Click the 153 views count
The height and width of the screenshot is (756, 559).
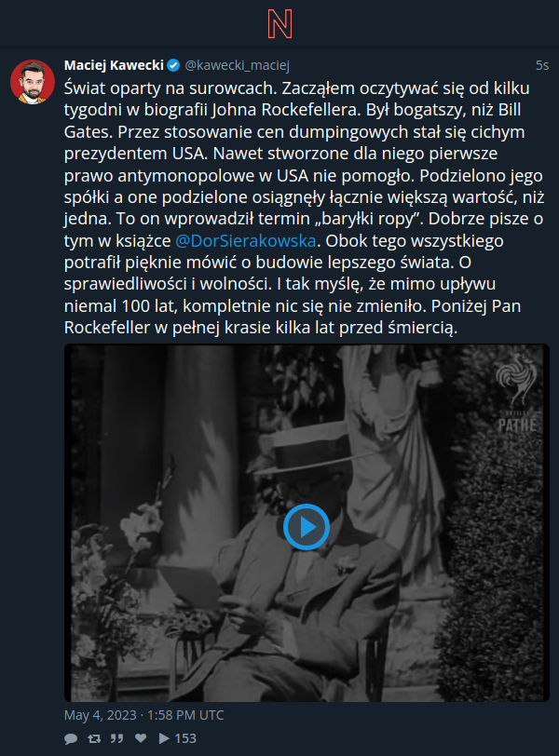[185, 738]
